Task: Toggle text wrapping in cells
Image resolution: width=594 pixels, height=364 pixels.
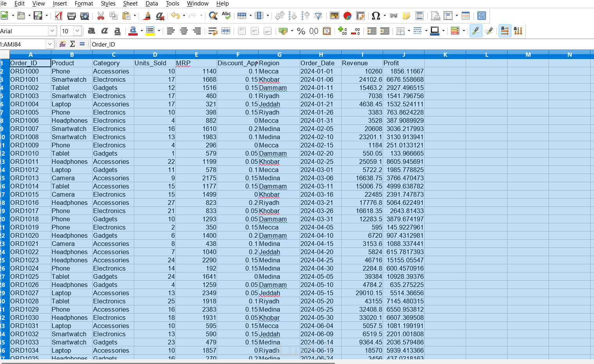Action: coord(213,31)
